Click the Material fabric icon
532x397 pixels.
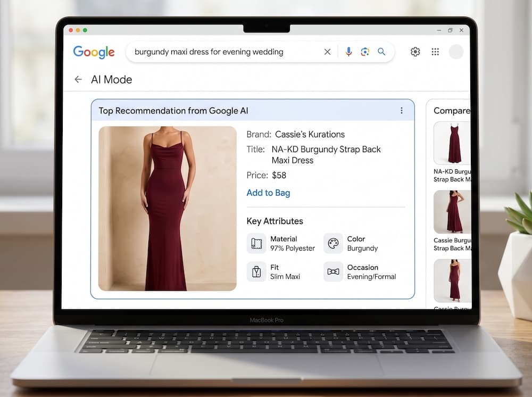[256, 243]
